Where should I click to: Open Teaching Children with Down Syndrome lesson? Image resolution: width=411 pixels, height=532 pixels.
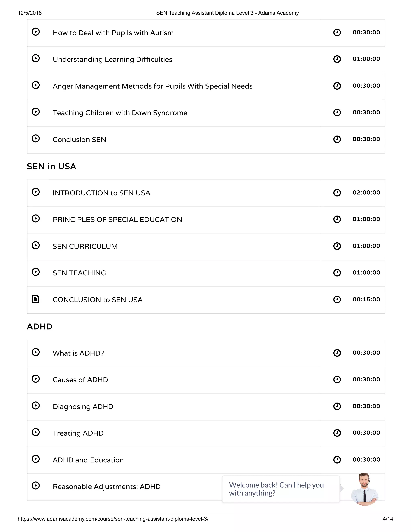pos(120,113)
